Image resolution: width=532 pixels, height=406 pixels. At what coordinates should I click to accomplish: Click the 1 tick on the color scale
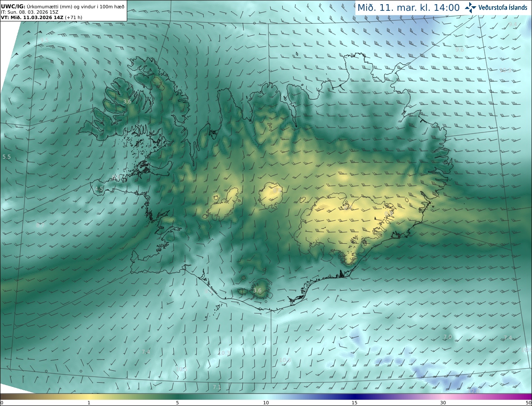tap(89, 403)
